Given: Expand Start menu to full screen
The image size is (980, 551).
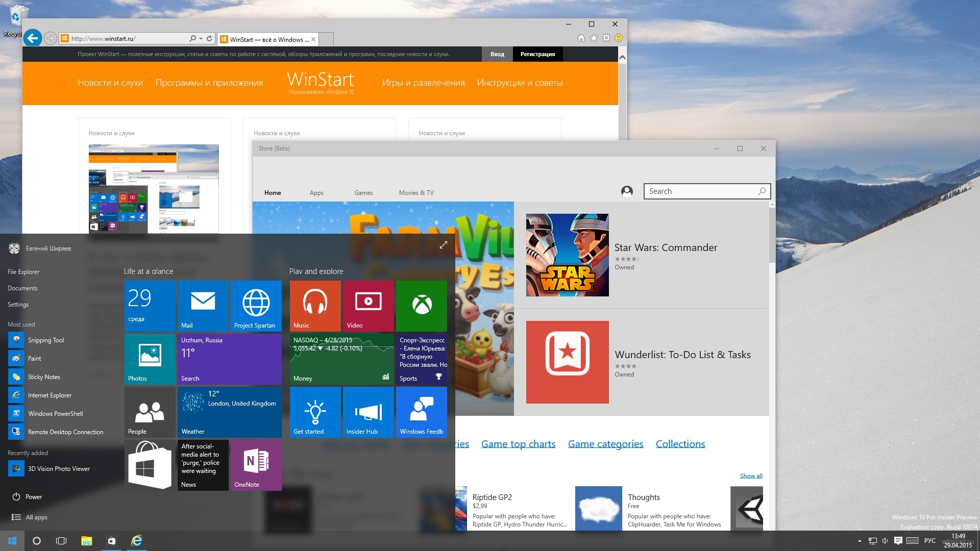Looking at the screenshot, I should tap(443, 245).
